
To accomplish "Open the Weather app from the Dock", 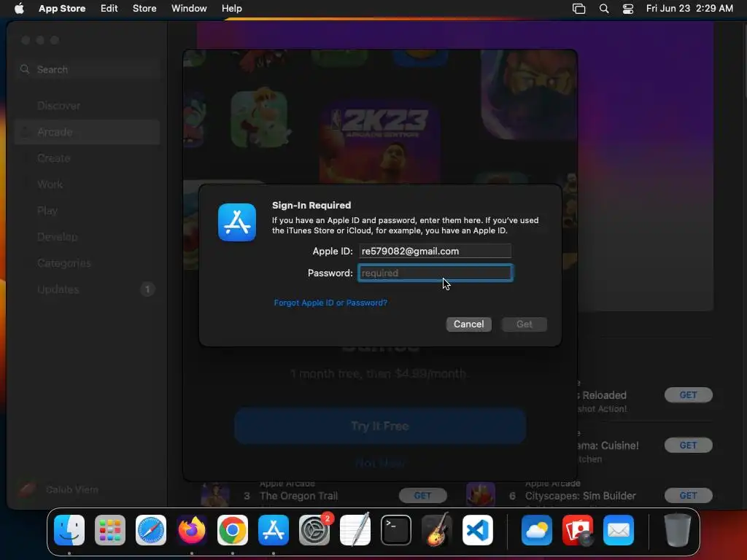I will (x=537, y=530).
